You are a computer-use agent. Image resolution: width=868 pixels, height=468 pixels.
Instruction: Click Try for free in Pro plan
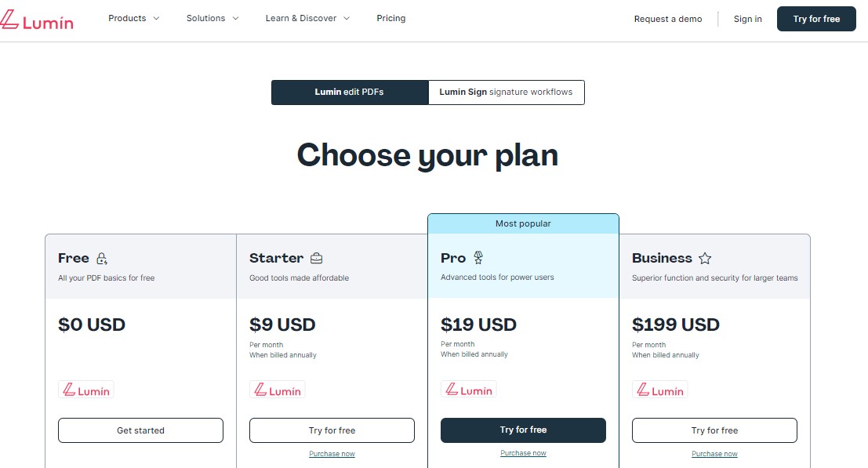point(523,430)
